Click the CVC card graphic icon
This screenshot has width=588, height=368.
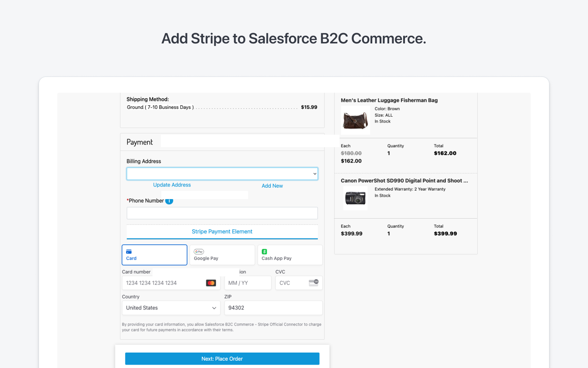tap(315, 283)
